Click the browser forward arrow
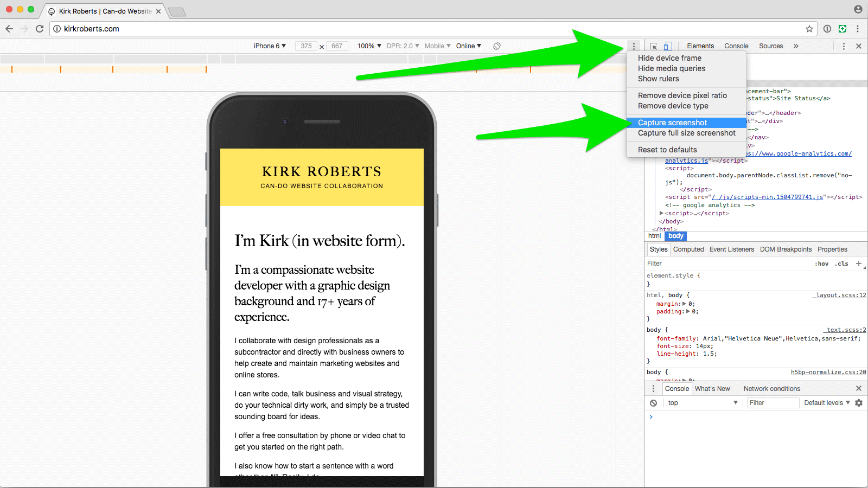 [x=24, y=29]
